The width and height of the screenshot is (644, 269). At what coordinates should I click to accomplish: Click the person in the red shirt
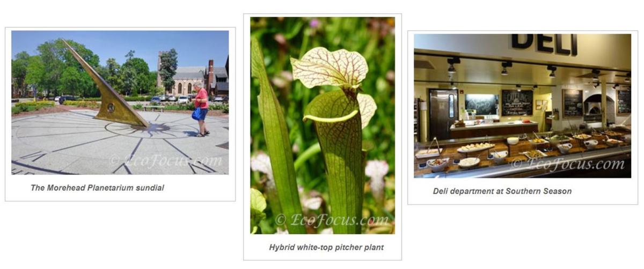coord(201,109)
